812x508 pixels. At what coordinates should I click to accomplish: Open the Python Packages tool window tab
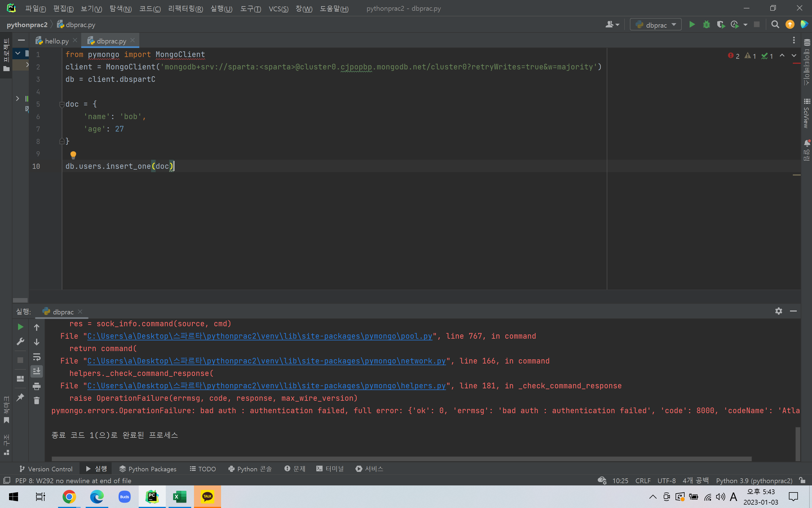click(148, 469)
